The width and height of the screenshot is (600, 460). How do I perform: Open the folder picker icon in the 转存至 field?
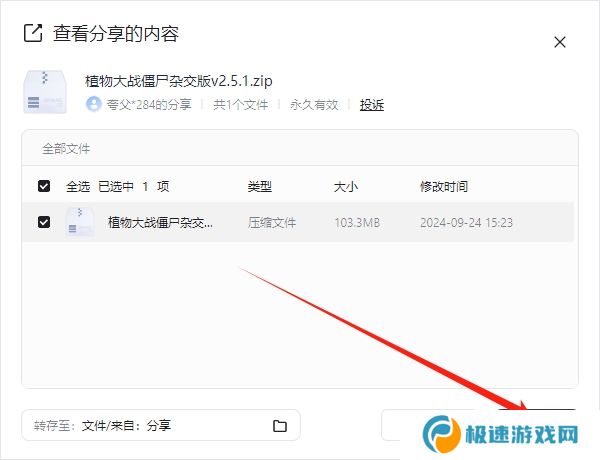pyautogui.click(x=280, y=426)
